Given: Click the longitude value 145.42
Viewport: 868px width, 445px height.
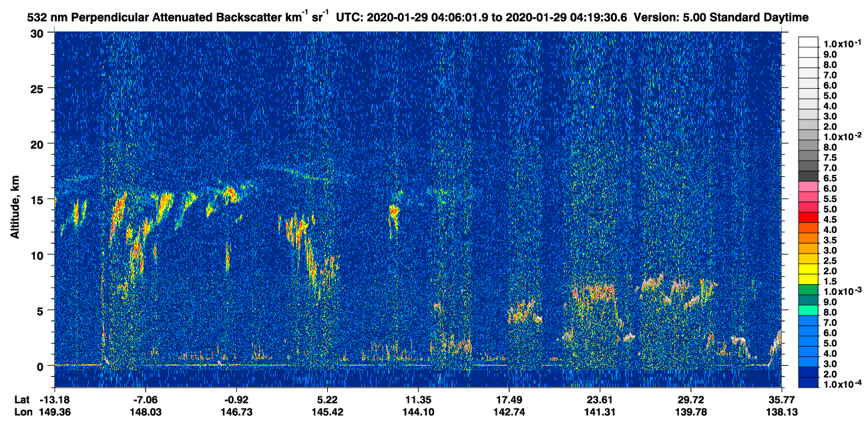Looking at the screenshot, I should pos(328,412).
